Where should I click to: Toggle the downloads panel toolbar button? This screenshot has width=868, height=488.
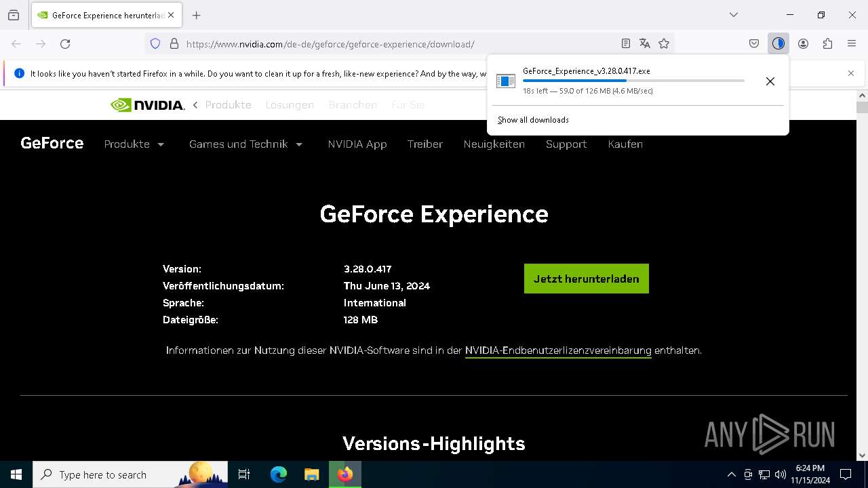(x=778, y=43)
